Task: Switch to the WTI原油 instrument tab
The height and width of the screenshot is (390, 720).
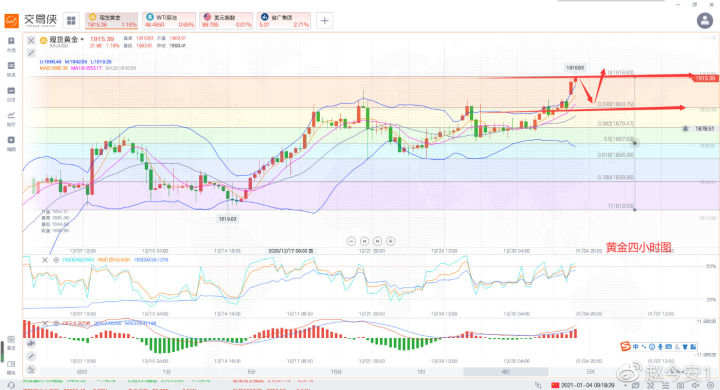Action: coord(169,20)
